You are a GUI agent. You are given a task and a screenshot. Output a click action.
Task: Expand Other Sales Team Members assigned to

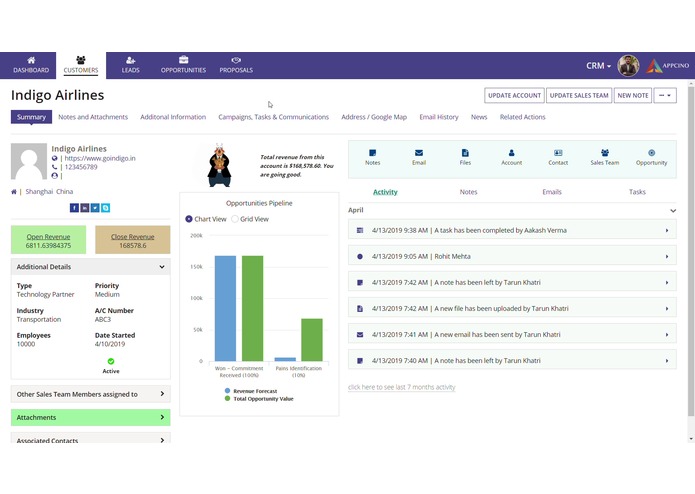click(x=90, y=394)
